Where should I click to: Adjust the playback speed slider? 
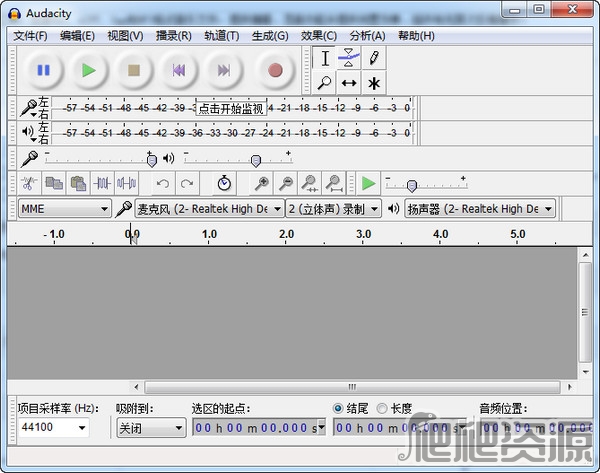(411, 186)
